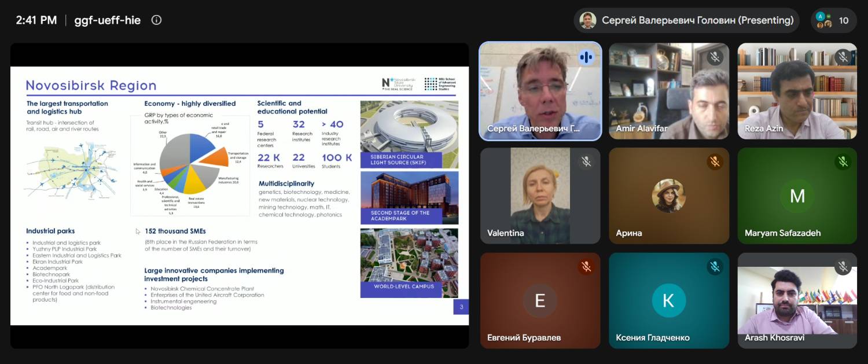Open meeting details info icon
This screenshot has height=364, width=868.
pos(156,20)
